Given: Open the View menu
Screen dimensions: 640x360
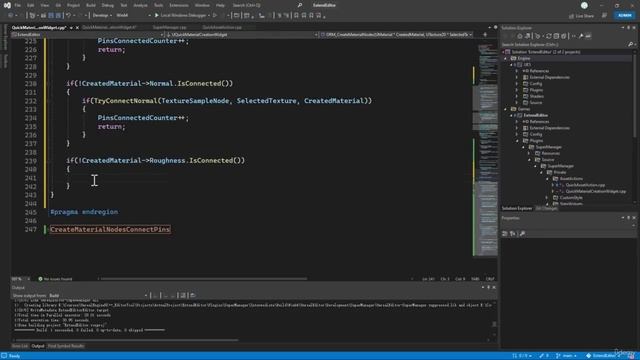Looking at the screenshot, I should pyautogui.click(x=44, y=5).
